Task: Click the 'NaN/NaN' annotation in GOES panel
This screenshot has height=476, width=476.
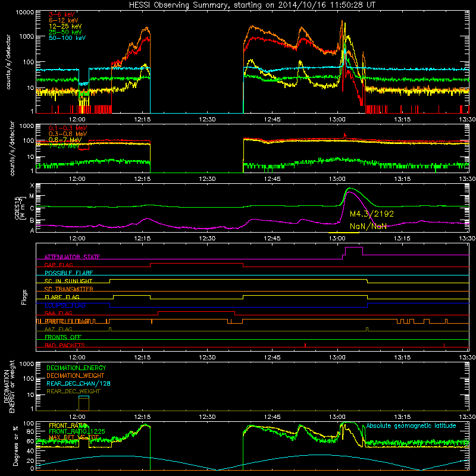Action: coord(368,226)
